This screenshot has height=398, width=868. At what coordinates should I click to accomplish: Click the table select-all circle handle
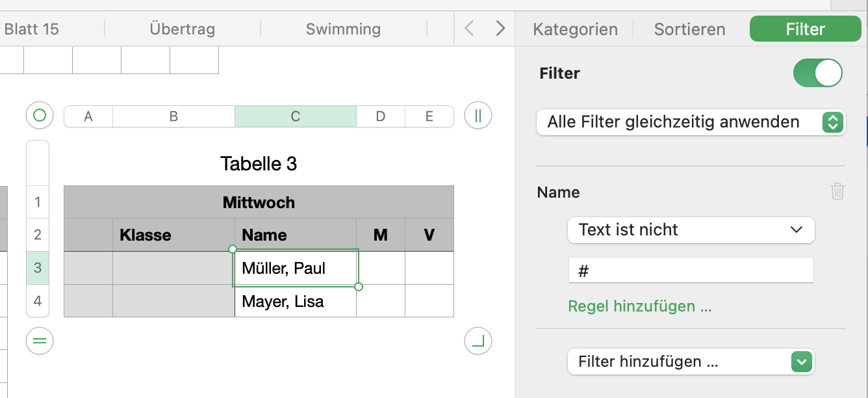[39, 116]
